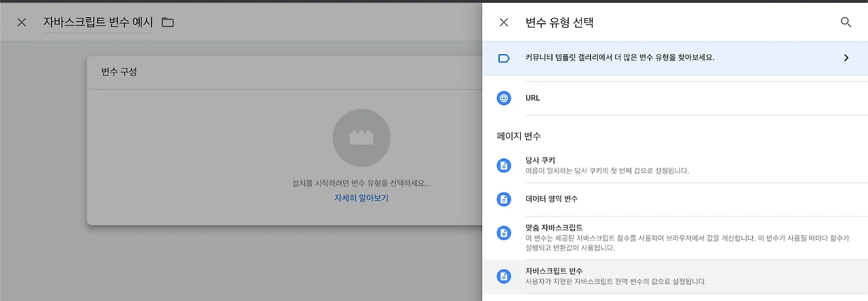This screenshot has width=868, height=301.
Task: Select 데이터 영역 변수 variable type
Action: 675,199
